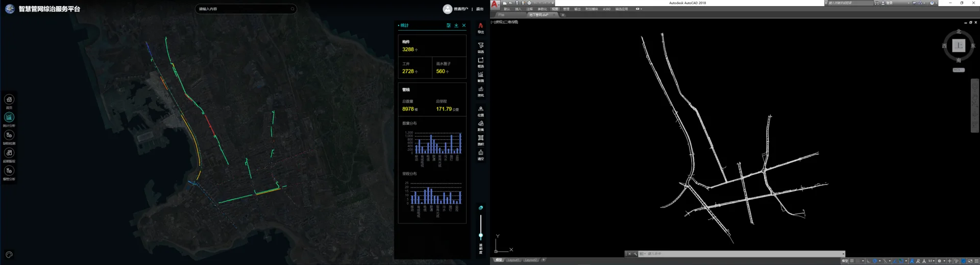The image size is (980, 265).
Task: Open the viewport controls label at drawing top-left
Action: pos(504,22)
